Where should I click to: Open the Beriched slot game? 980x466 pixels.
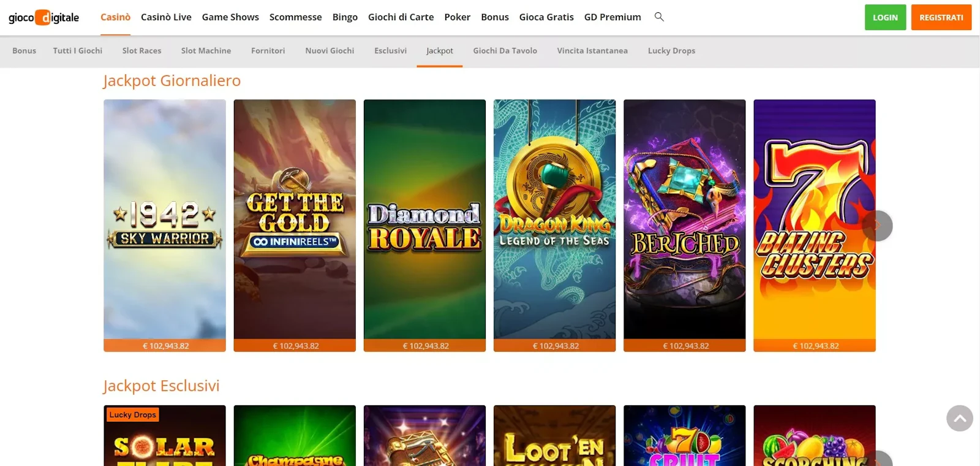pyautogui.click(x=684, y=226)
